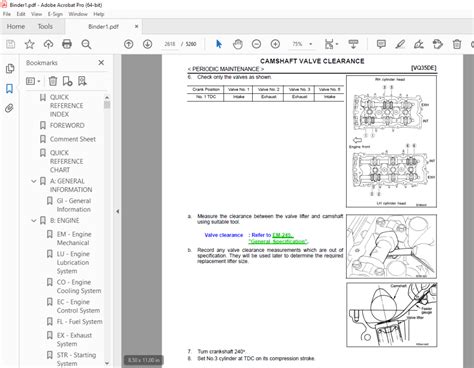Select the Highlight text pen tool
The height and width of the screenshot is (368, 474).
click(400, 44)
